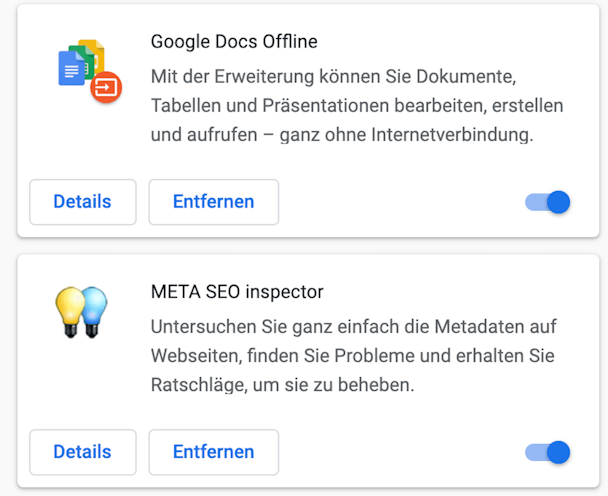The height and width of the screenshot is (496, 608).
Task: Click the word Internetverbindung in the description
Action: [x=452, y=135]
